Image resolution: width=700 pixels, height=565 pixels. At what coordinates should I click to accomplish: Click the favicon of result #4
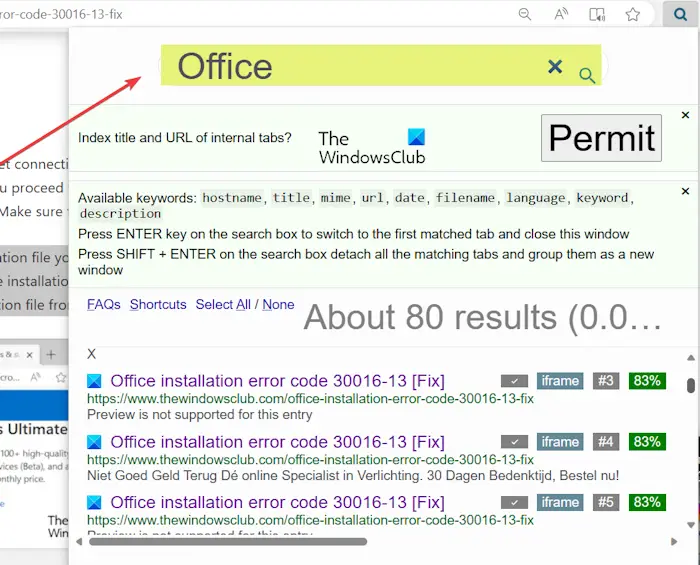94,442
